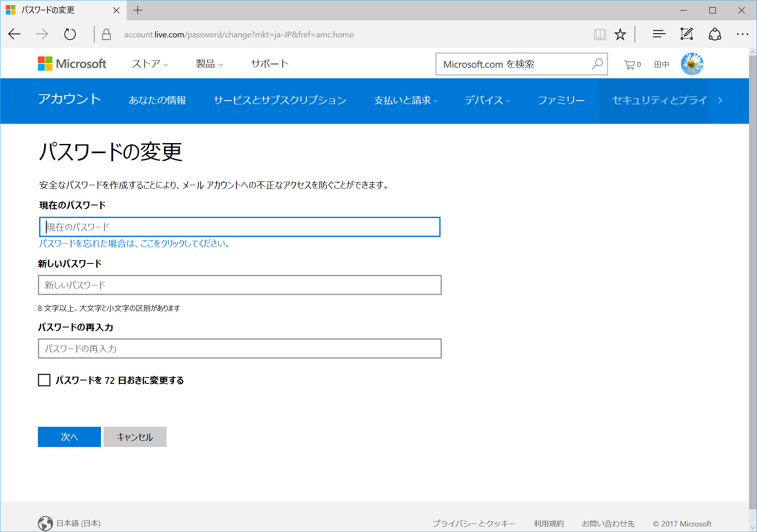Cancel with the キャンセル button
The width and height of the screenshot is (757, 532).
134,437
